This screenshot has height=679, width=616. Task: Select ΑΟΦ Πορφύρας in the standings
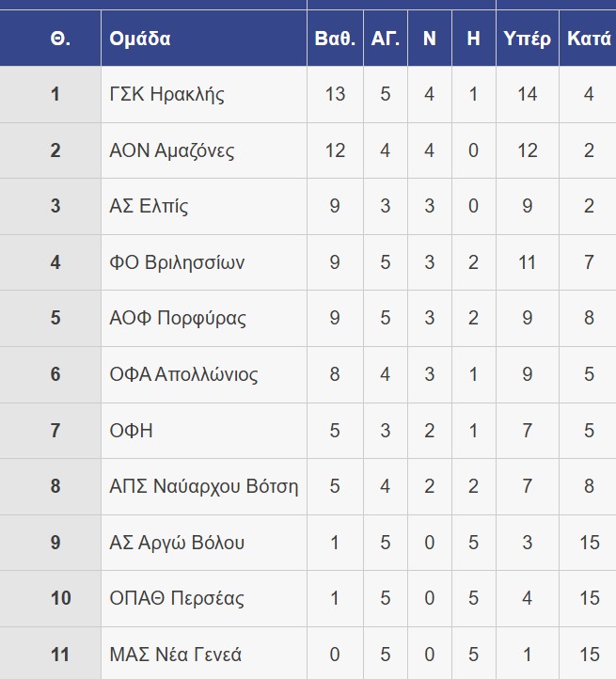pos(178,318)
